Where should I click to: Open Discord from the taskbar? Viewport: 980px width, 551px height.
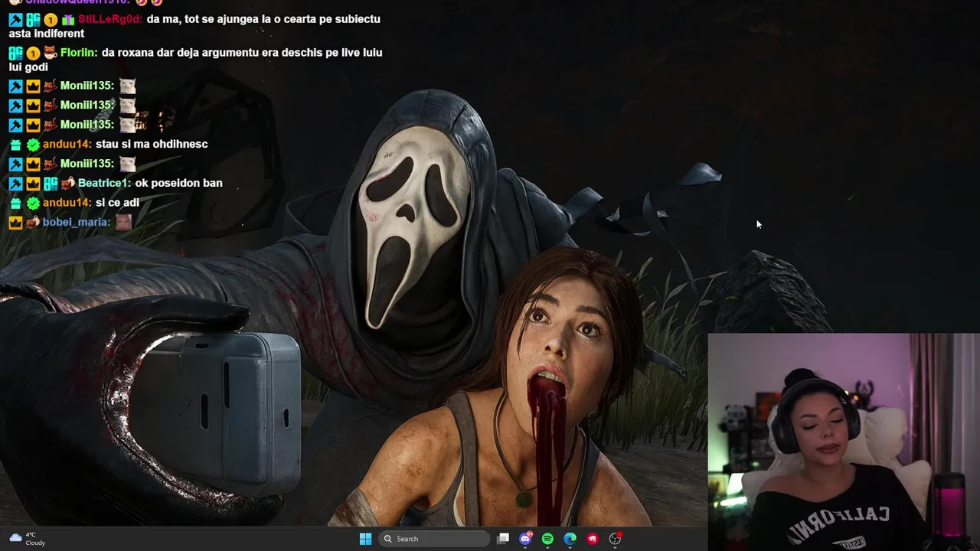click(525, 539)
